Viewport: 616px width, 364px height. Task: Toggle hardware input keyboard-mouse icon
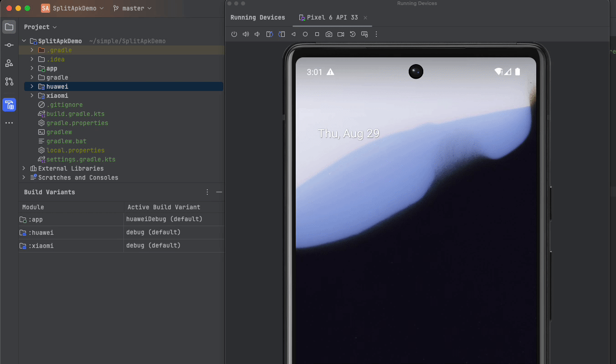[364, 34]
